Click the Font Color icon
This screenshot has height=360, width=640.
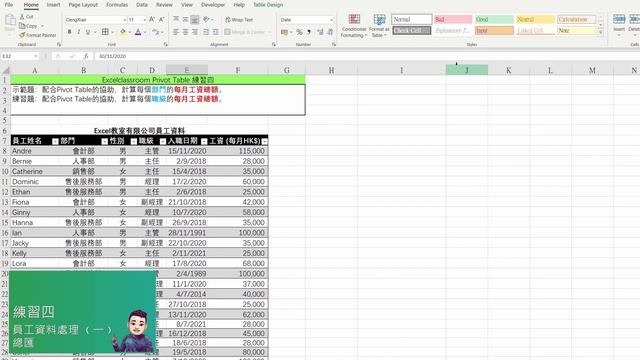click(138, 32)
